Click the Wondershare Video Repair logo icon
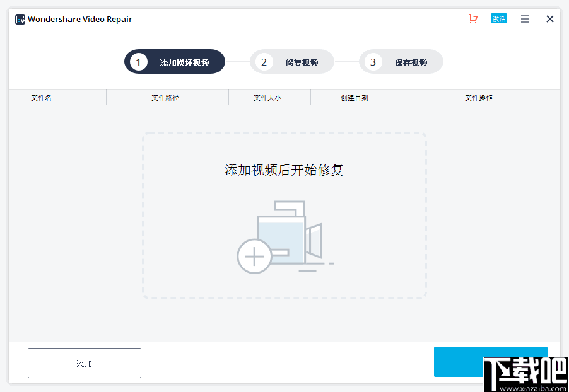This screenshot has width=569, height=392. 19,19
